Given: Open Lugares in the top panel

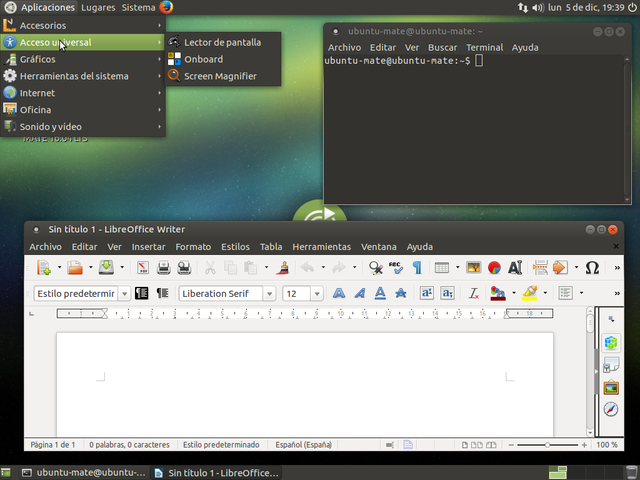Looking at the screenshot, I should pos(98,7).
